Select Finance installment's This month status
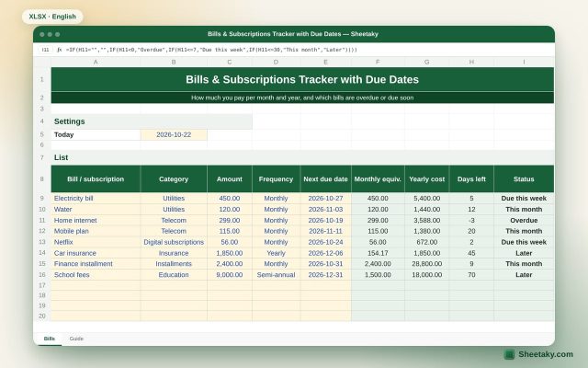Viewport: 588px width, 368px height. pyautogui.click(x=524, y=264)
